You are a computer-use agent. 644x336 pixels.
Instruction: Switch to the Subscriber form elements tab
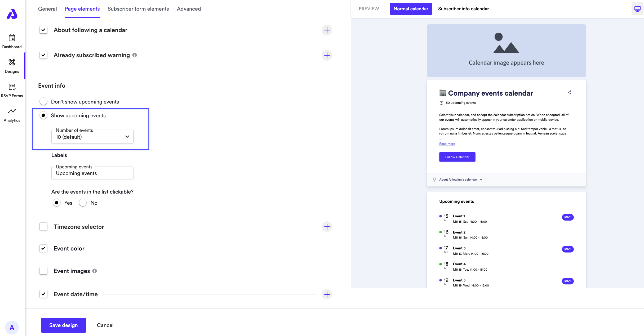pyautogui.click(x=138, y=9)
